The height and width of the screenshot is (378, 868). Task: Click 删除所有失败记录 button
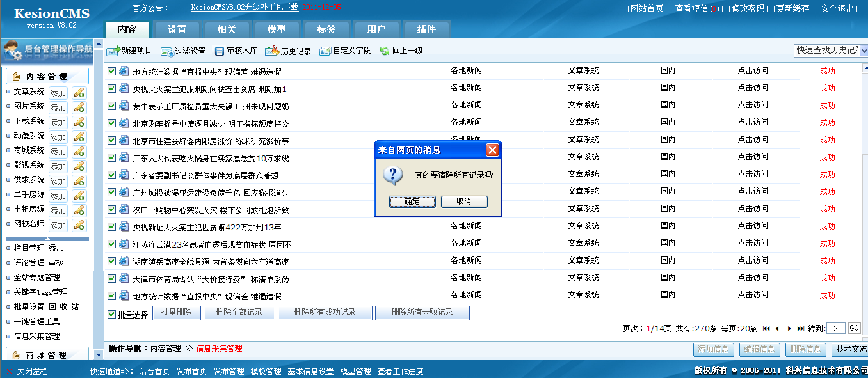point(422,313)
